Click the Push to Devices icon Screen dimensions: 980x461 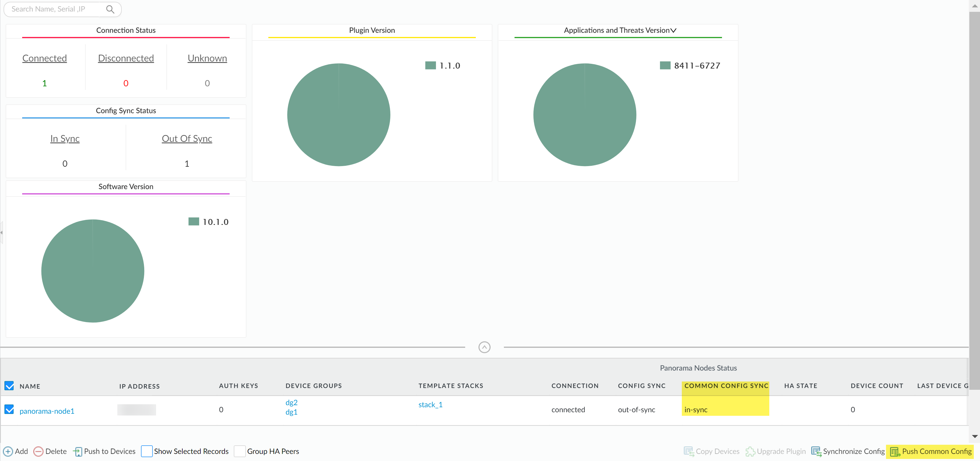78,452
